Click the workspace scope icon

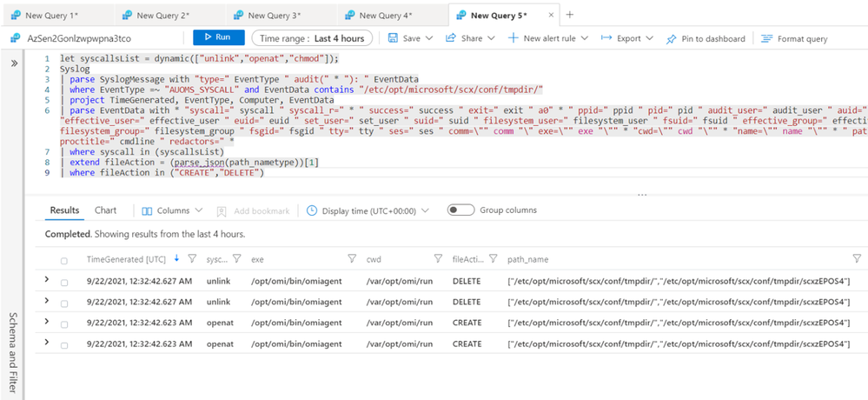(x=16, y=38)
